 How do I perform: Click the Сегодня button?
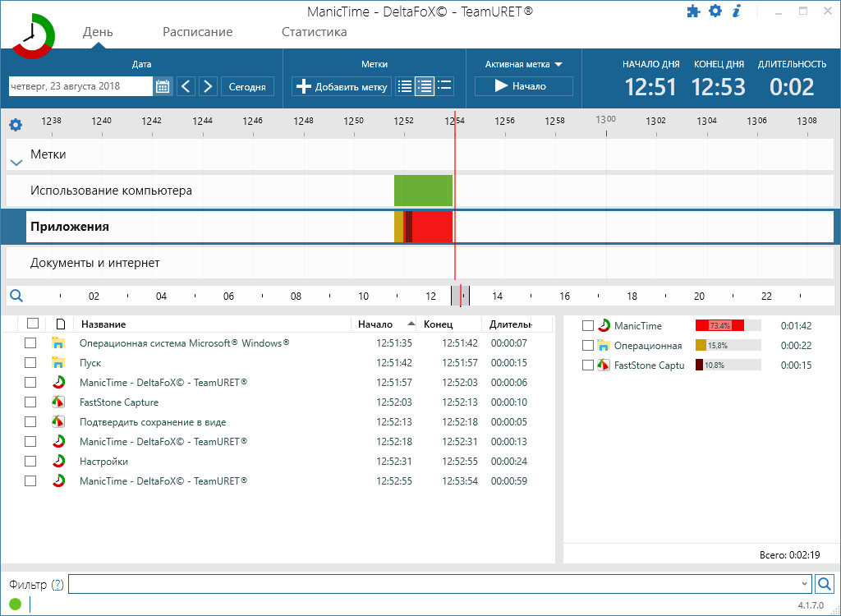246,86
